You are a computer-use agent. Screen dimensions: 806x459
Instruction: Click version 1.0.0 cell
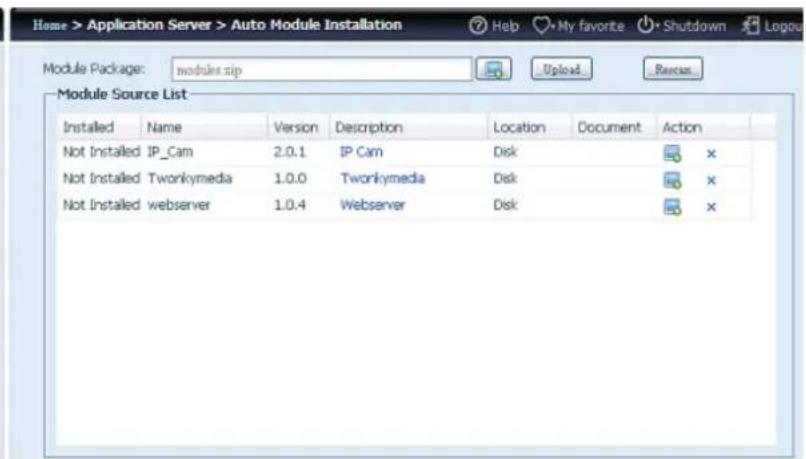(290, 178)
